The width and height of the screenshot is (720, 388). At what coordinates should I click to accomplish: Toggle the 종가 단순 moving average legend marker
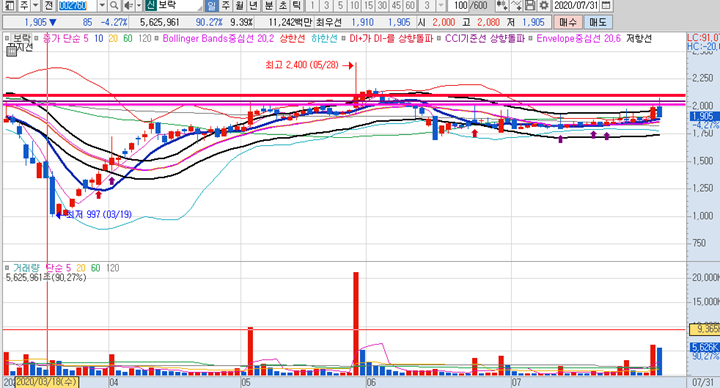click(36, 39)
